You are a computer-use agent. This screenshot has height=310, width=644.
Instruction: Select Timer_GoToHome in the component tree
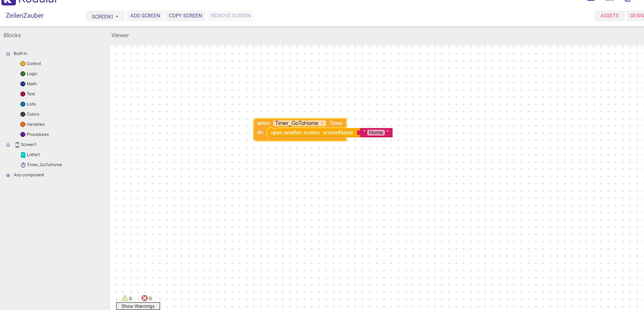(x=44, y=165)
